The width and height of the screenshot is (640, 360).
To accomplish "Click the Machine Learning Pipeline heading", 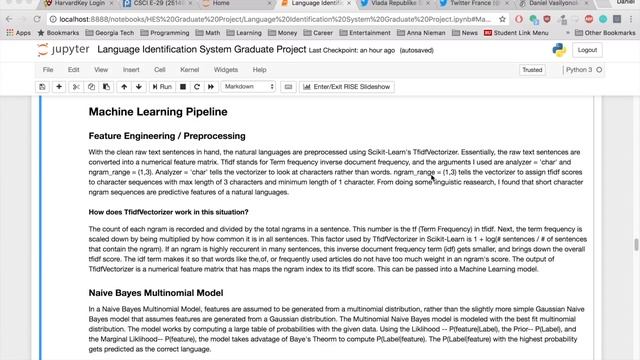I will pos(158,112).
